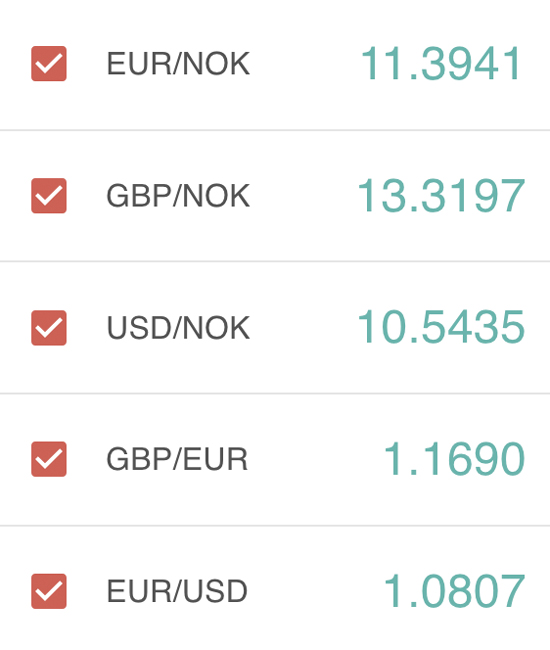Click the white checkmark beside EUR/USD
Screen dimensions: 550x650
click(49, 592)
